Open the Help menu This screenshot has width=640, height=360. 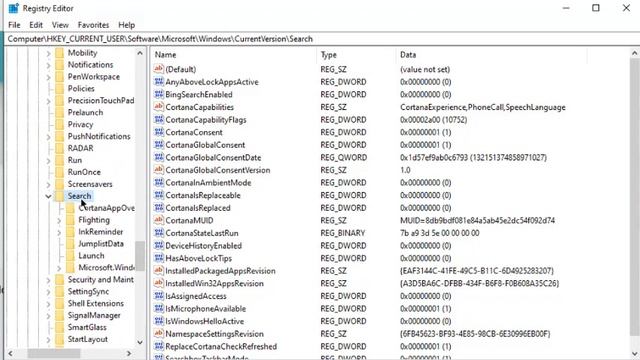pos(127,25)
